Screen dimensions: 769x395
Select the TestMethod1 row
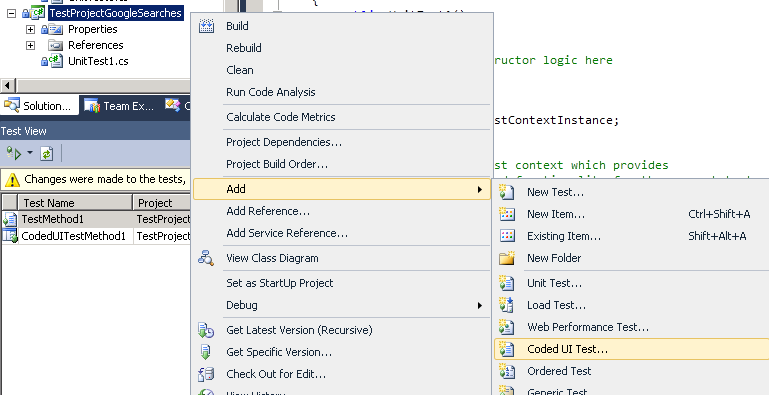96,219
